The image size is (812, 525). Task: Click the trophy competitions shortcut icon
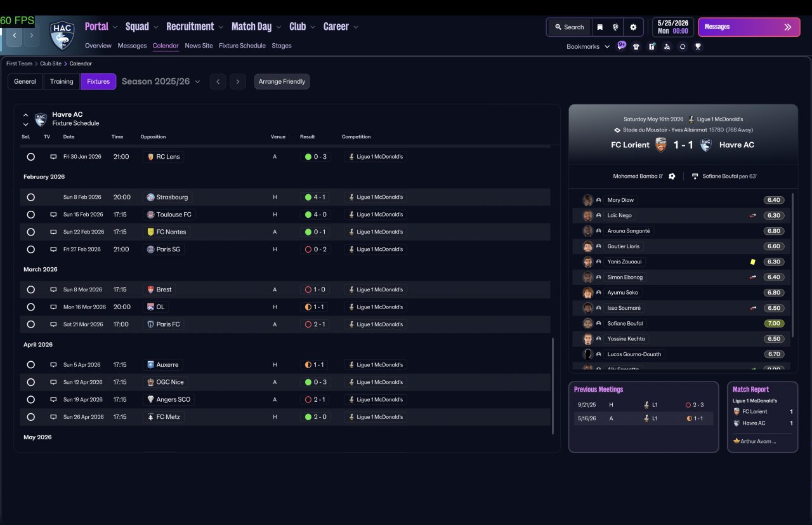click(698, 46)
